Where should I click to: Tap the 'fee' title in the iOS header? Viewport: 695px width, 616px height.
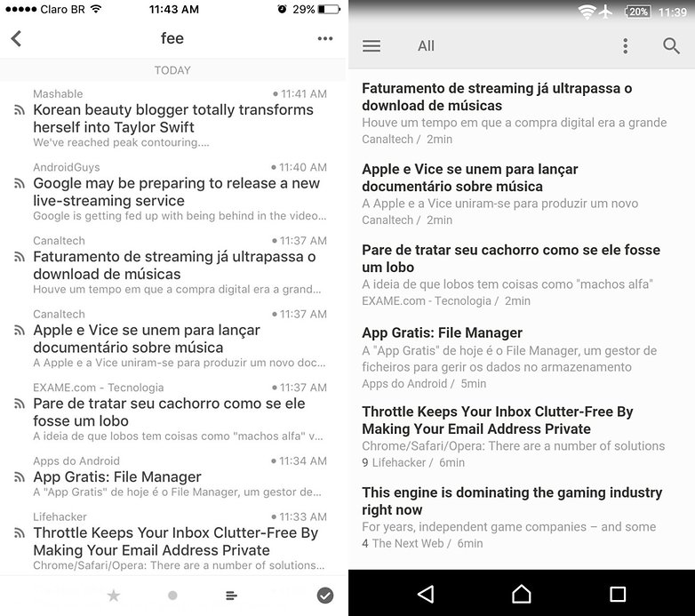[x=172, y=38]
